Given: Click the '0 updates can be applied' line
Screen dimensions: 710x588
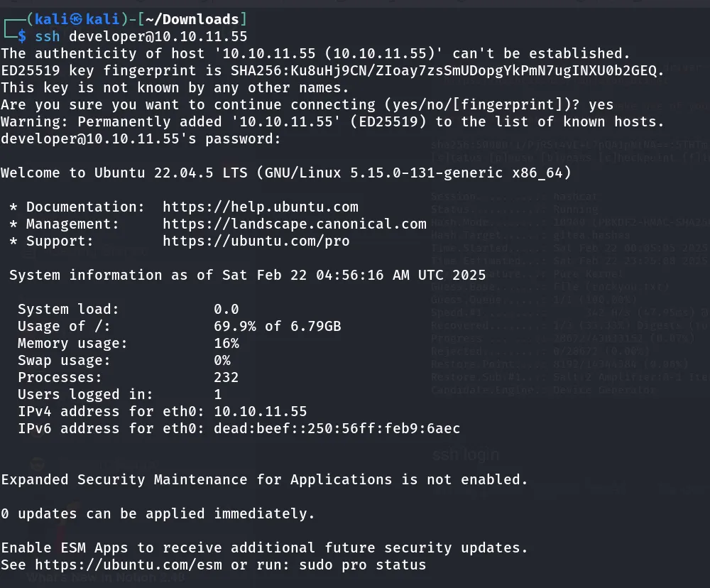Looking at the screenshot, I should pos(158,513).
